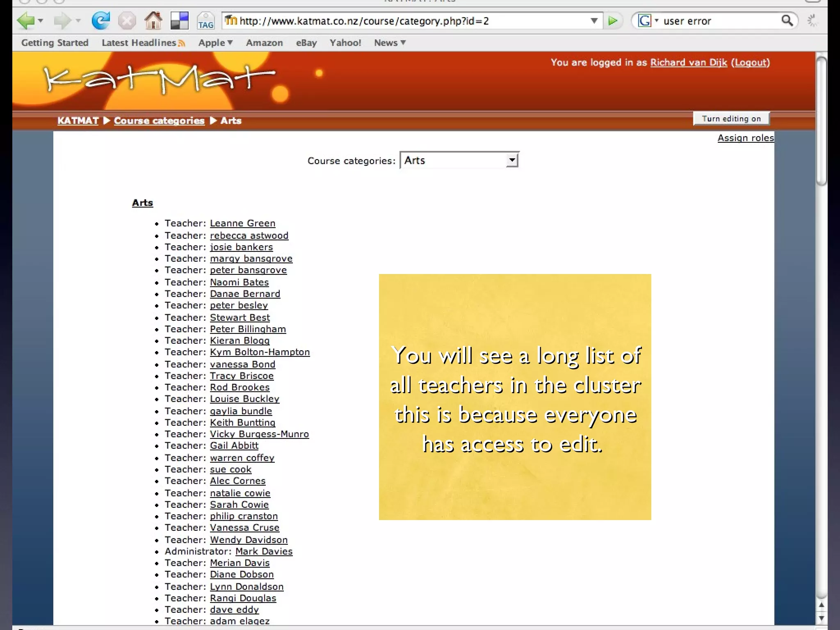This screenshot has width=840, height=630.
Task: Expand the URL history dropdown arrow
Action: 593,21
